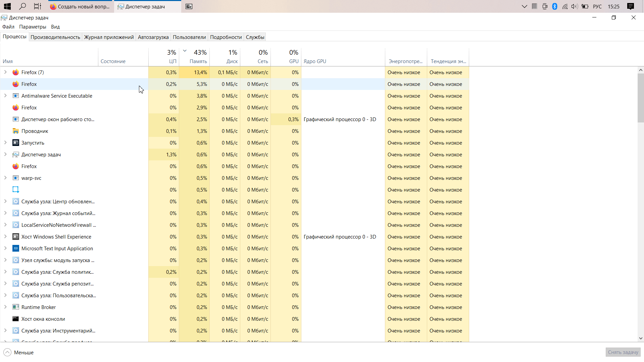Click the Microsoft Text Input Application icon
Screen dimensions: 644x362
click(15, 249)
